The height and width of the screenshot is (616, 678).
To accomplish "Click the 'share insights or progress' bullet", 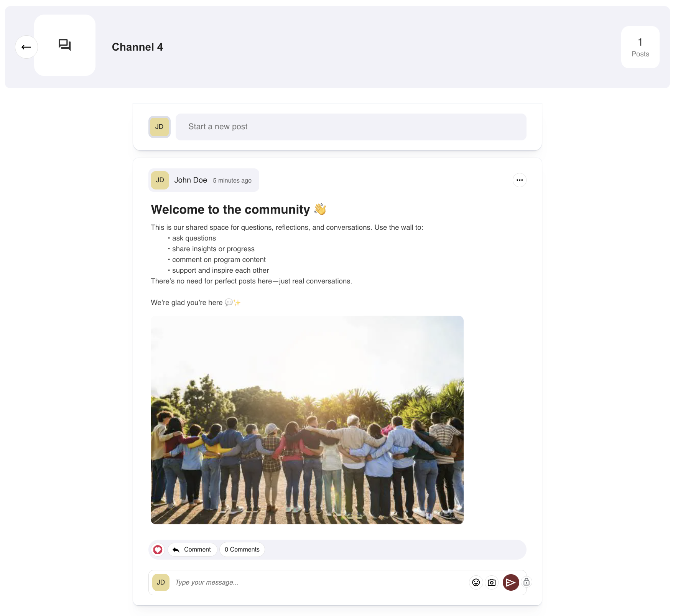I will point(213,249).
